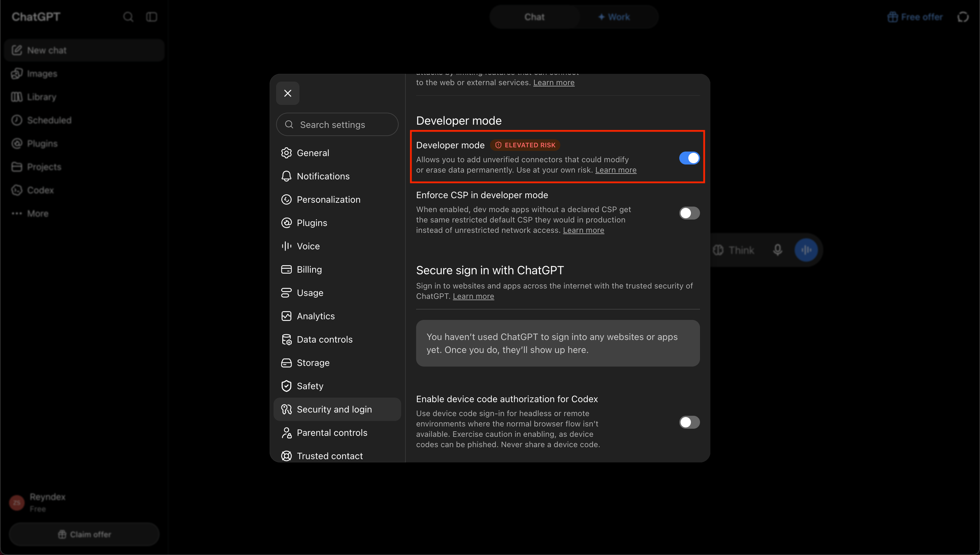Click the Search settings field
The width and height of the screenshot is (980, 555).
pos(337,124)
